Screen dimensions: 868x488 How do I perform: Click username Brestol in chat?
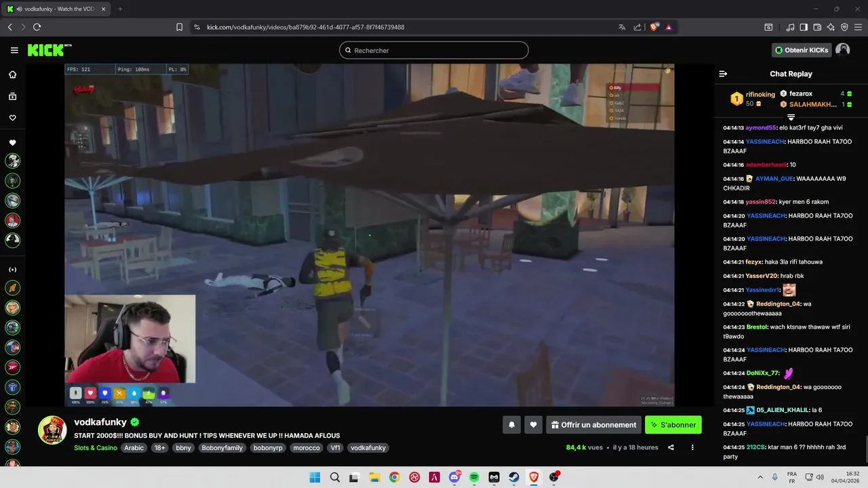coord(757,327)
